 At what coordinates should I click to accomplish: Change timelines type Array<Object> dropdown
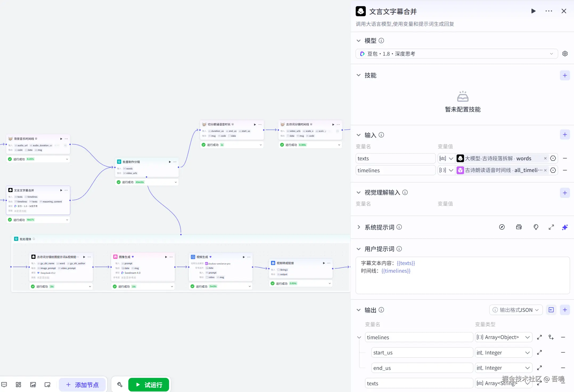pos(503,337)
